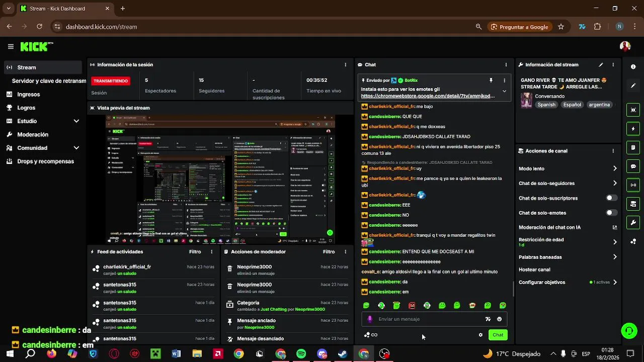The width and height of the screenshot is (644, 362).
Task: Click the stream preview thumbnail
Action: pos(221,179)
